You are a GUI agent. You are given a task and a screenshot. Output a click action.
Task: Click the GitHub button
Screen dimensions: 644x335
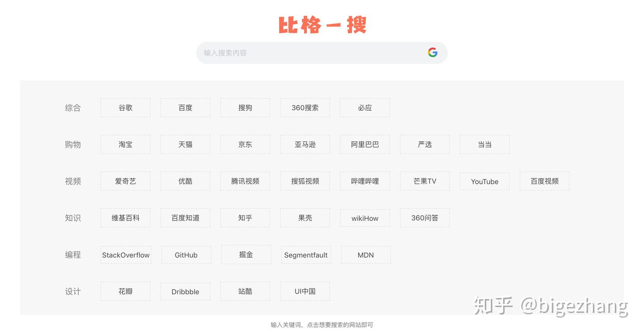(x=186, y=255)
